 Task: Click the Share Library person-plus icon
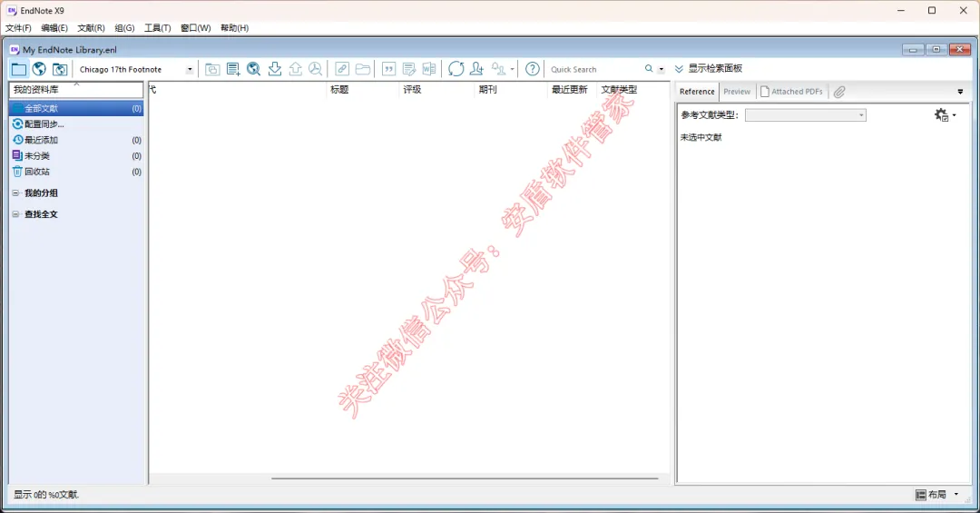tap(477, 69)
